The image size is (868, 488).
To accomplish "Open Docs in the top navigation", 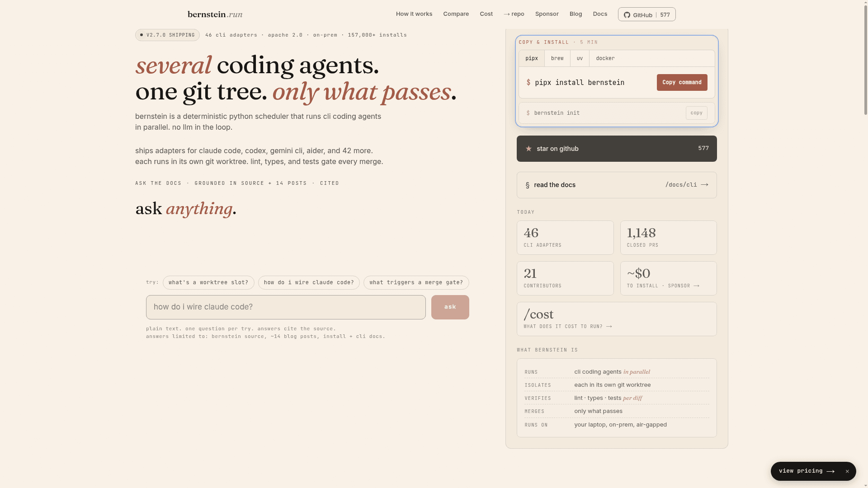I will pyautogui.click(x=600, y=14).
